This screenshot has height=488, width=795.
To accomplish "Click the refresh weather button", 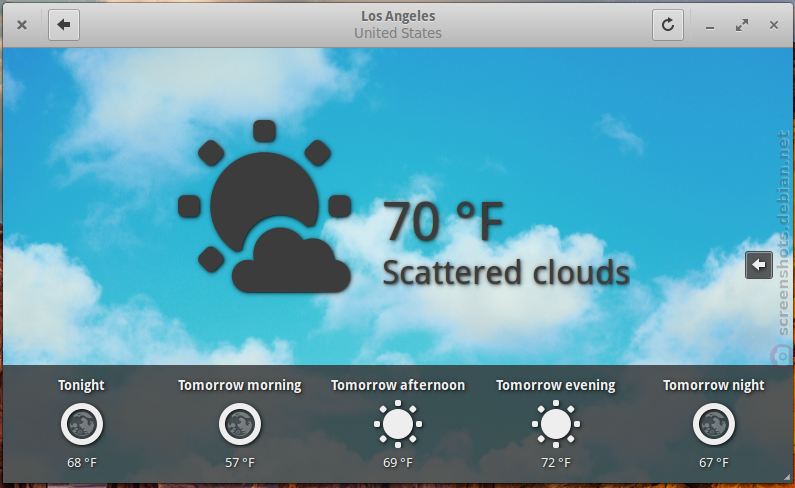I will [668, 24].
